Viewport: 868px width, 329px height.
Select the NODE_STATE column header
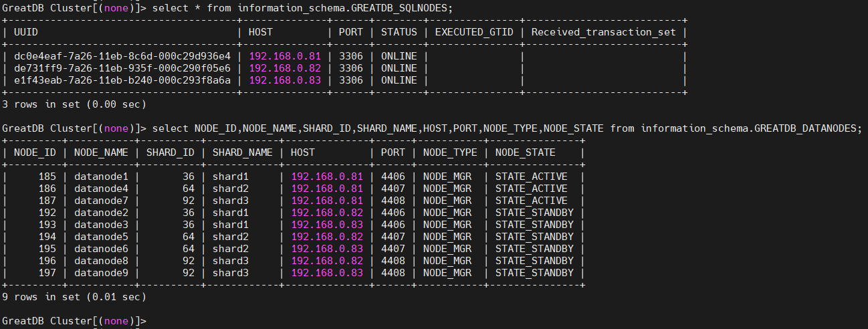pos(525,152)
